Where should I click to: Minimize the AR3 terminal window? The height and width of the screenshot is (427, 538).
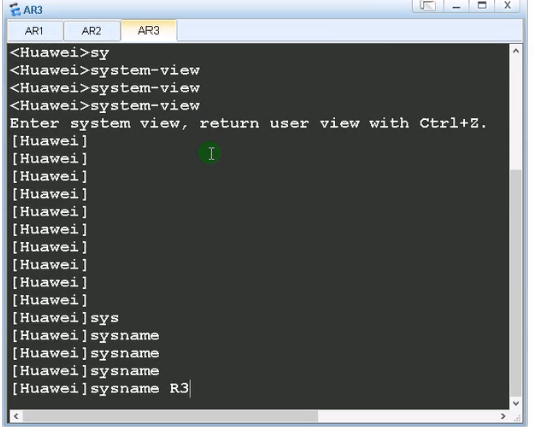[456, 5]
